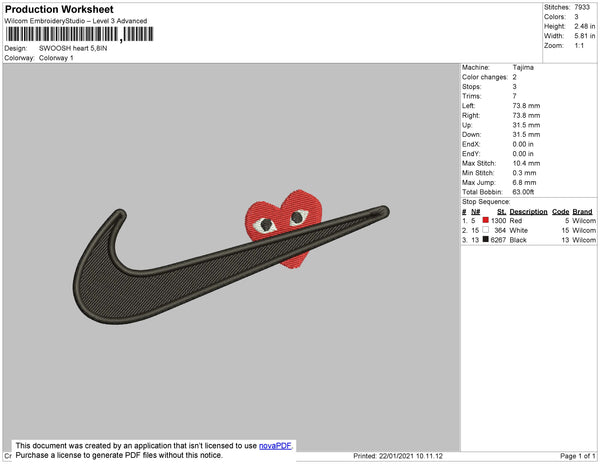Click the width value '5.81 in'
Image resolution: width=600 pixels, height=464 pixels.
[584, 36]
